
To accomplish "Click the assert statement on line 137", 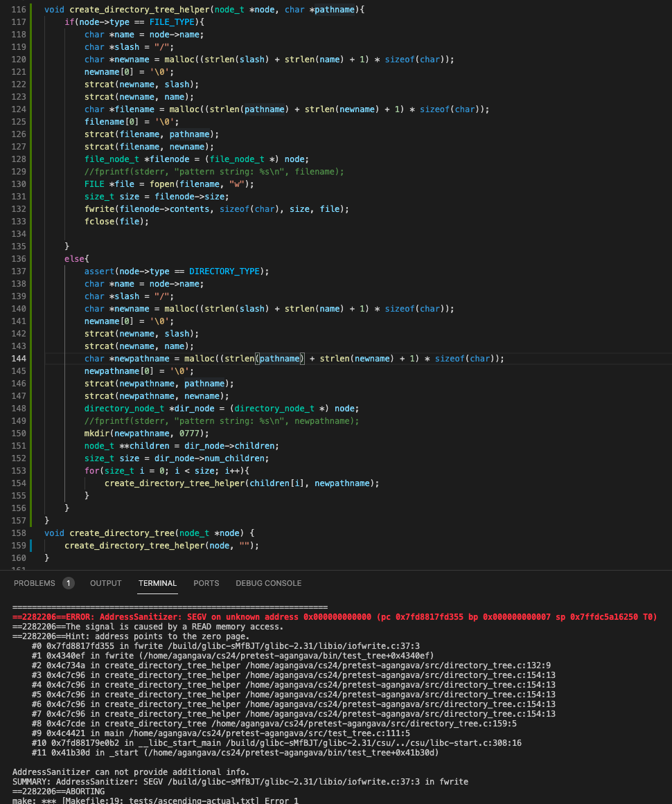I will tap(99, 271).
